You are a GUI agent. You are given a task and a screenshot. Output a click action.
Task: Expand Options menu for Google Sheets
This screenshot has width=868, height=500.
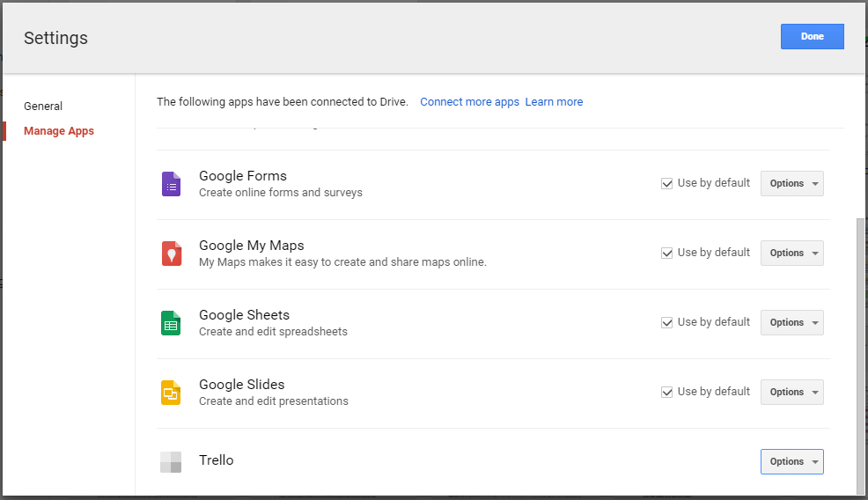[791, 322]
